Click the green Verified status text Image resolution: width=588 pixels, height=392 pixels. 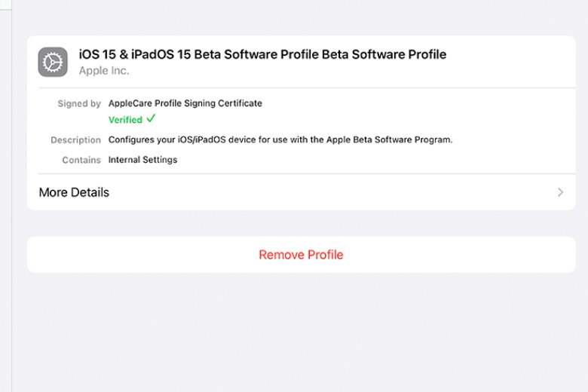coord(125,120)
